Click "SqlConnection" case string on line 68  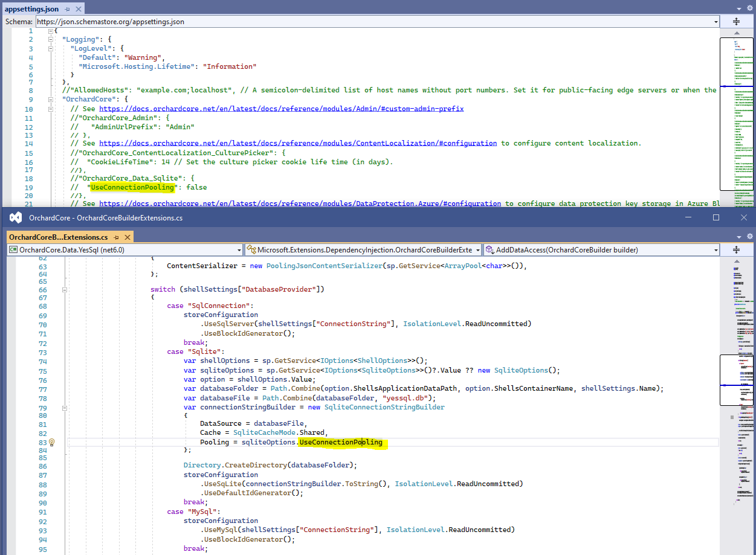click(220, 306)
